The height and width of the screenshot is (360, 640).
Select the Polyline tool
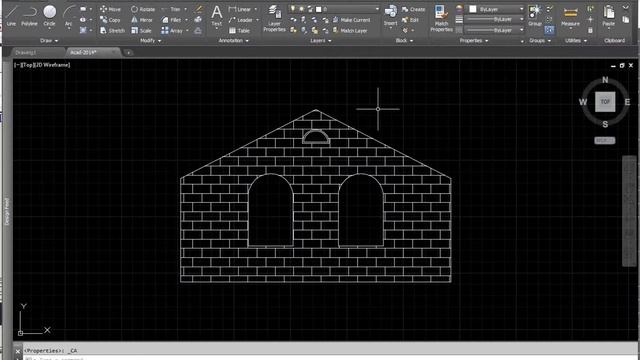(x=29, y=16)
